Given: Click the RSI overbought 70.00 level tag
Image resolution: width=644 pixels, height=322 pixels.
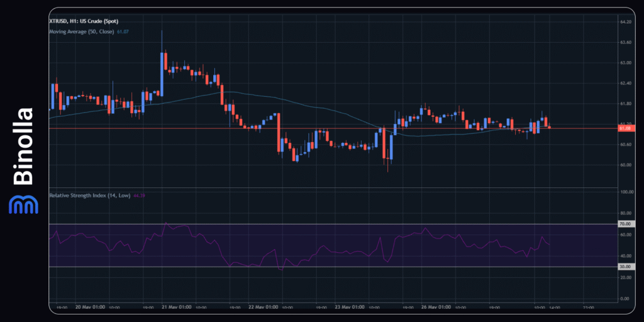Looking at the screenshot, I should tap(625, 224).
